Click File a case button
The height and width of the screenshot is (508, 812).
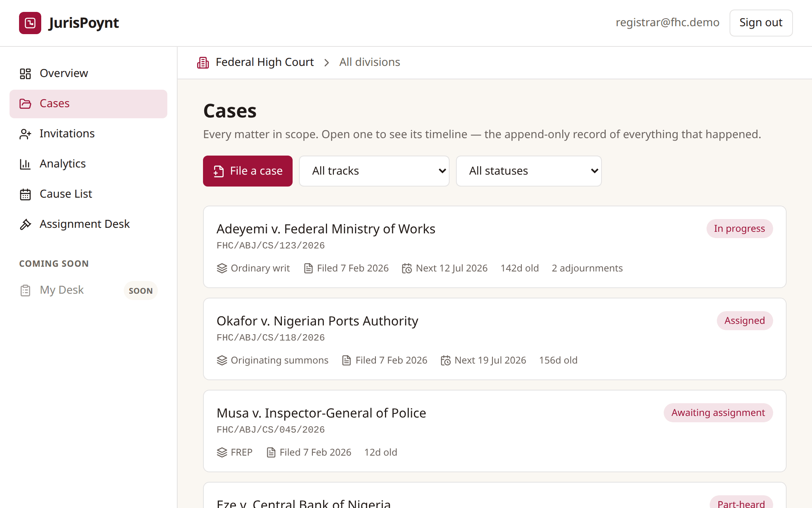point(248,171)
